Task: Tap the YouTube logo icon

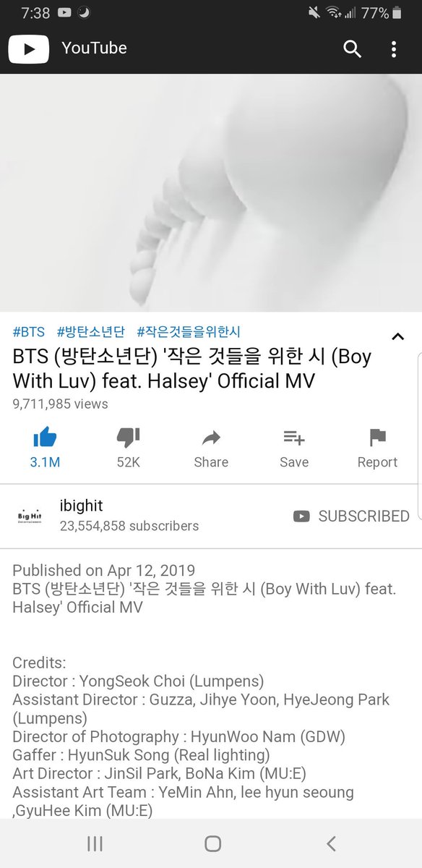Action: tap(28, 48)
